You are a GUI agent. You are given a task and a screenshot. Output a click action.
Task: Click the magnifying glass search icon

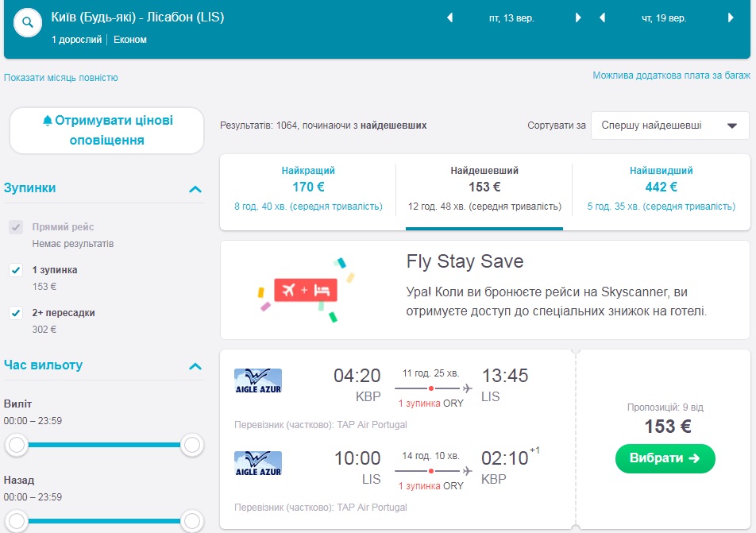coord(28,23)
